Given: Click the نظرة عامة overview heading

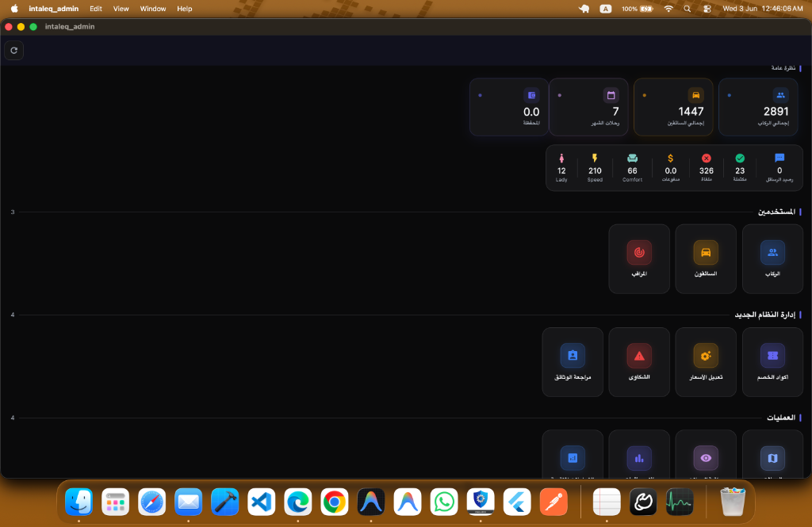Looking at the screenshot, I should 783,68.
